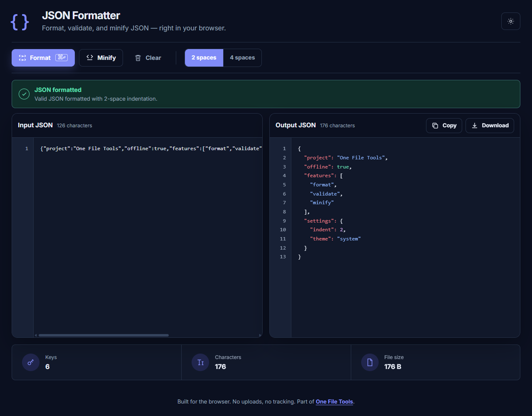The image size is (532, 416).
Task: Click the scrollbar left arrow in input
Action: tap(36, 335)
